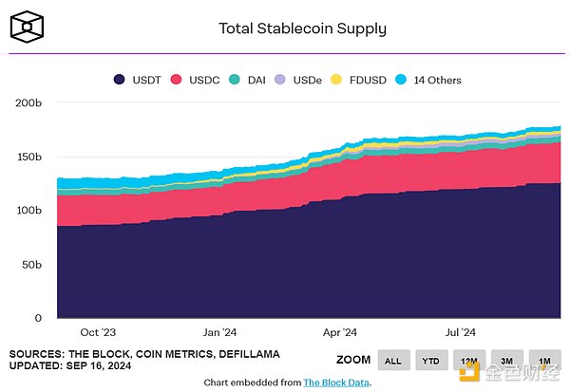Toggle USDT series legend marker

[120, 80]
